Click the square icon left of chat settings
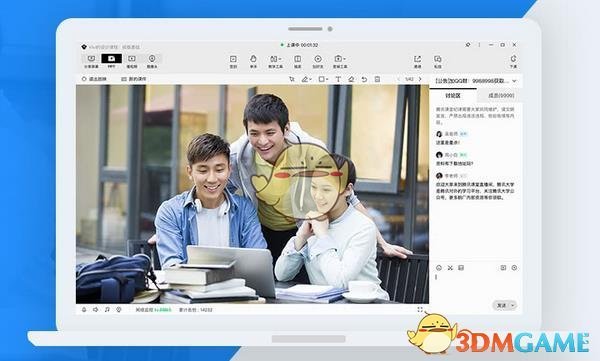 [x=503, y=268]
